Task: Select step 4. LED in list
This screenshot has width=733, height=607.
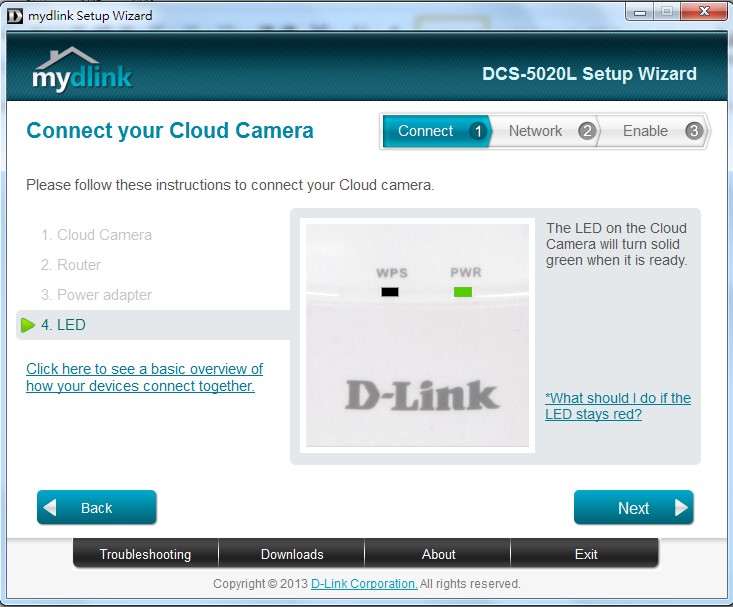Action: 153,325
